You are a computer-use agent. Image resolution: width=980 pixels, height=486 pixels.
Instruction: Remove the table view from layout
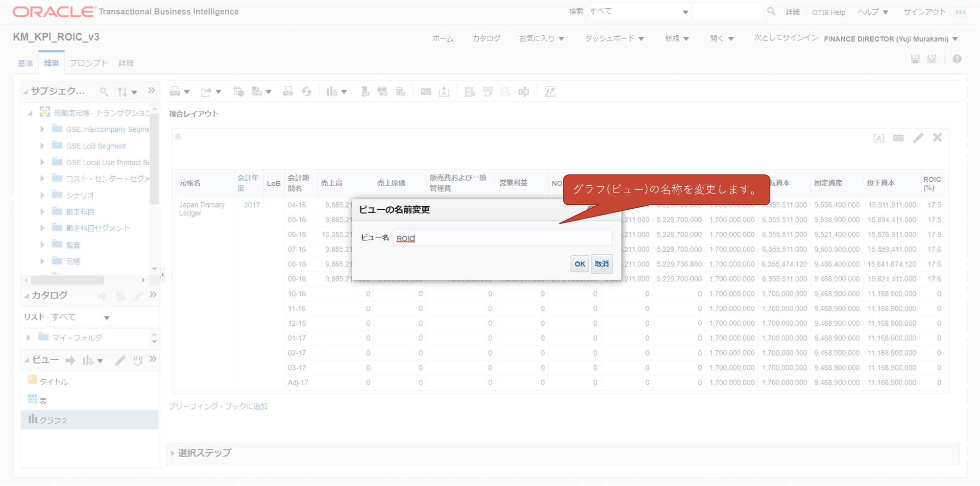(x=937, y=138)
